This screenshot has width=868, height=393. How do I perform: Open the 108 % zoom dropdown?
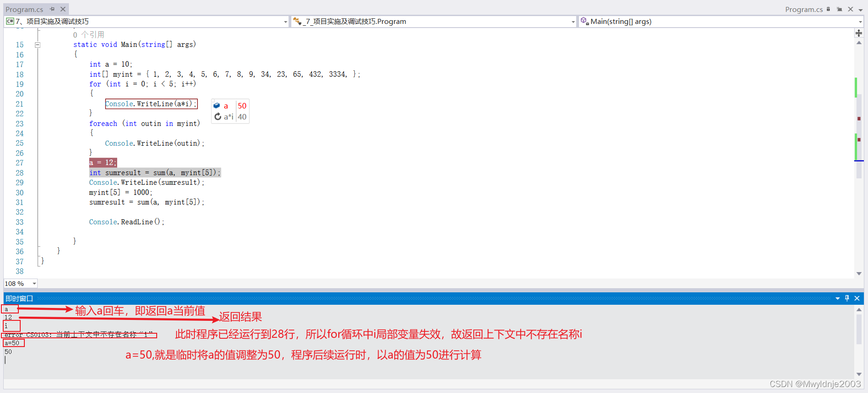coord(34,284)
